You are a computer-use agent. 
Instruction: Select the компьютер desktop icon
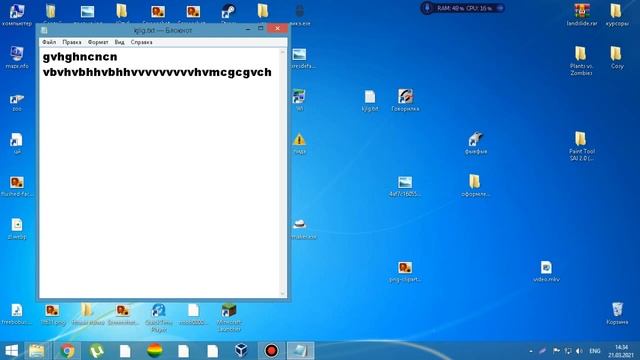pos(17,15)
